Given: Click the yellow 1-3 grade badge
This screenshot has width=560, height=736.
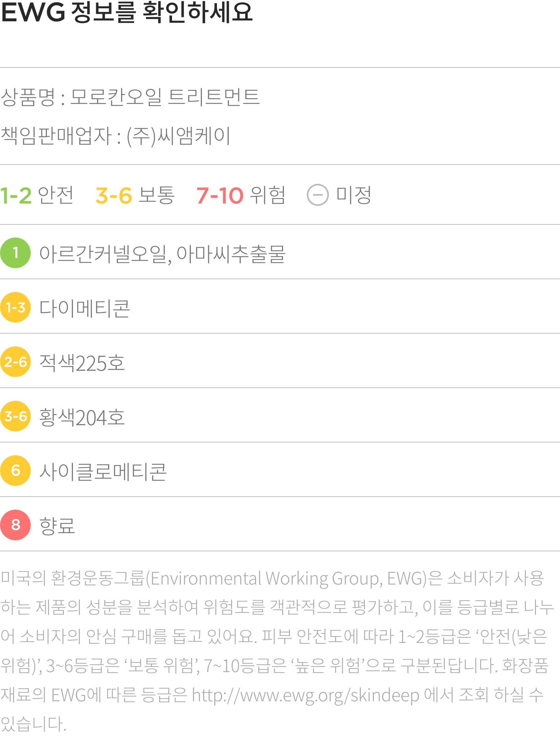Looking at the screenshot, I should [15, 307].
